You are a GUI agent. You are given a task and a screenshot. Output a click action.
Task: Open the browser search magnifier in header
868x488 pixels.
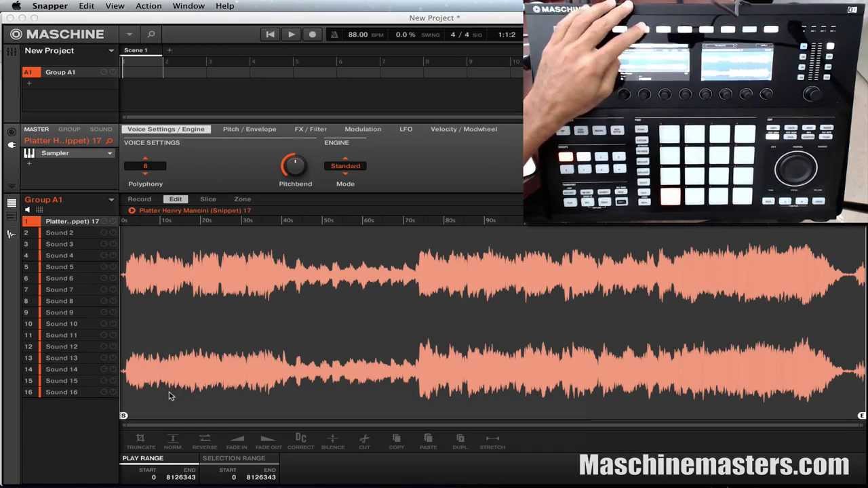pyautogui.click(x=151, y=34)
